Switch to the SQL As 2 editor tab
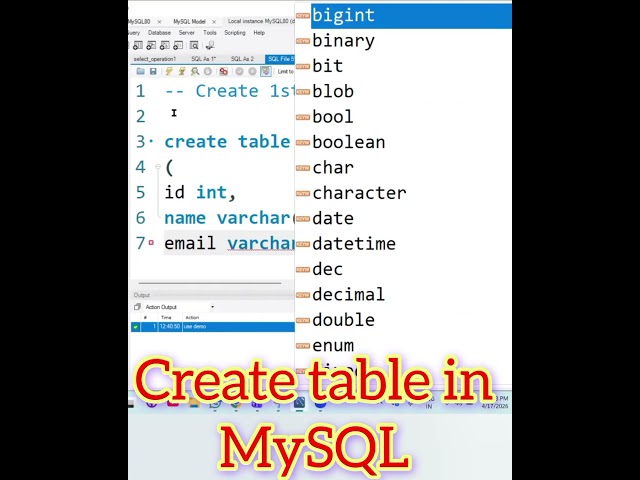This screenshot has width=640, height=480. point(242,59)
